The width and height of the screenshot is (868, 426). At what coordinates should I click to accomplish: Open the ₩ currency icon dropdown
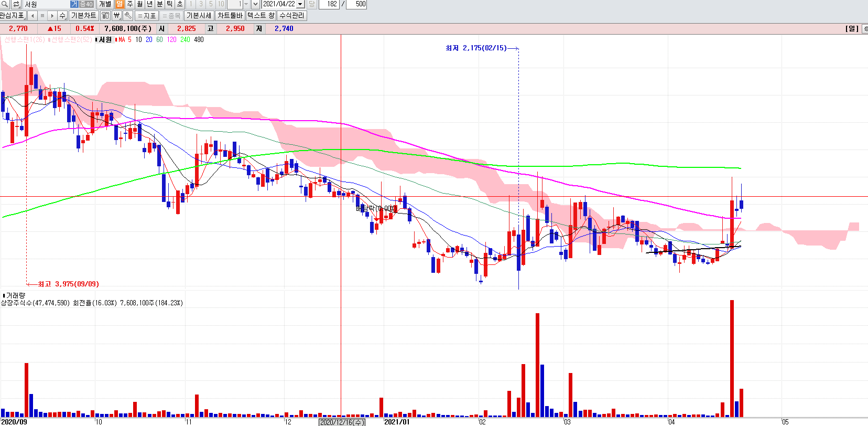pos(117,16)
